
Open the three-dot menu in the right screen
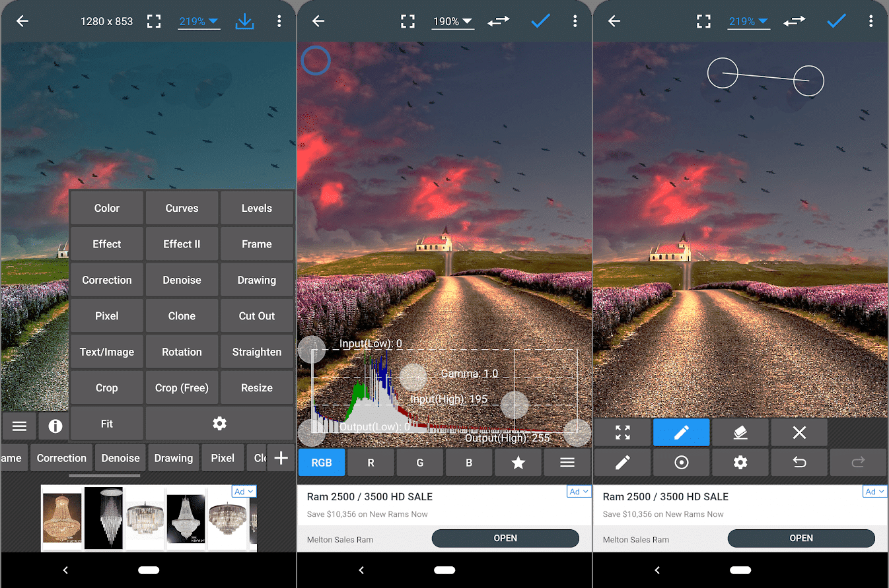click(871, 21)
